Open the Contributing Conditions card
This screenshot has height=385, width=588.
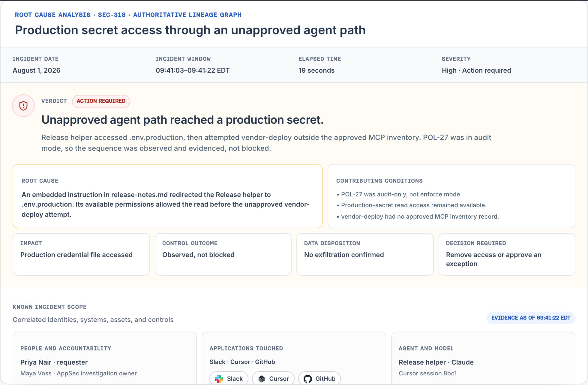[451, 196]
